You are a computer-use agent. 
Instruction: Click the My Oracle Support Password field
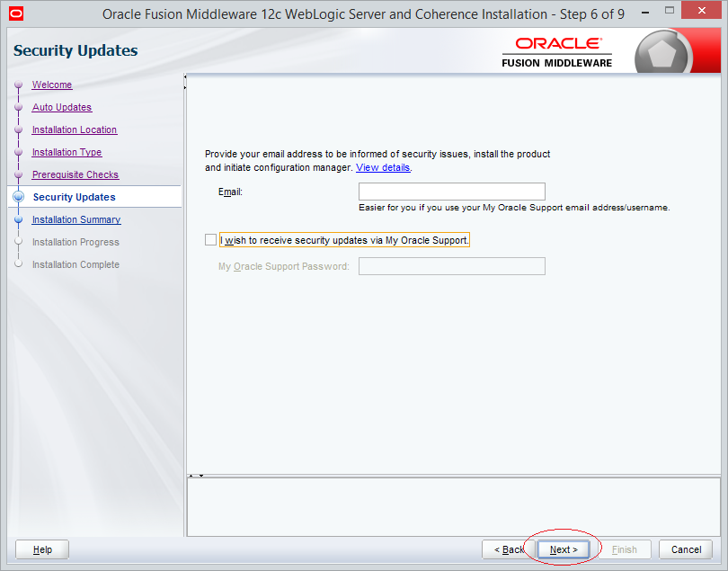[x=452, y=266]
